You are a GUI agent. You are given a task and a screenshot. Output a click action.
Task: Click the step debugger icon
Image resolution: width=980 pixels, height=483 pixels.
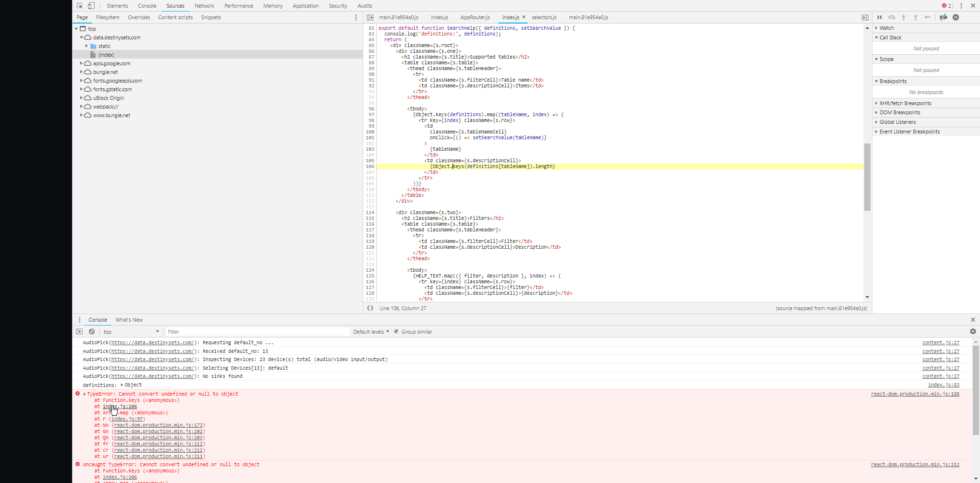[x=928, y=17]
